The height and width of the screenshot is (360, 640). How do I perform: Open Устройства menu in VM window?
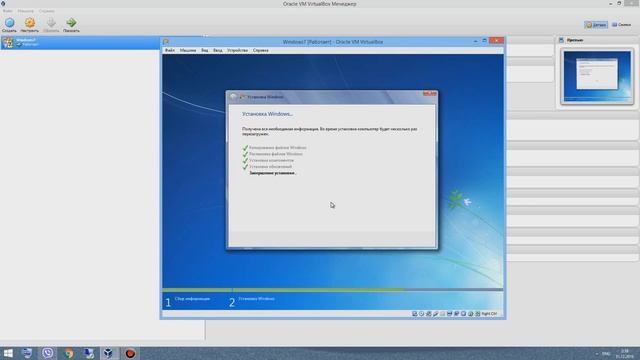click(238, 50)
